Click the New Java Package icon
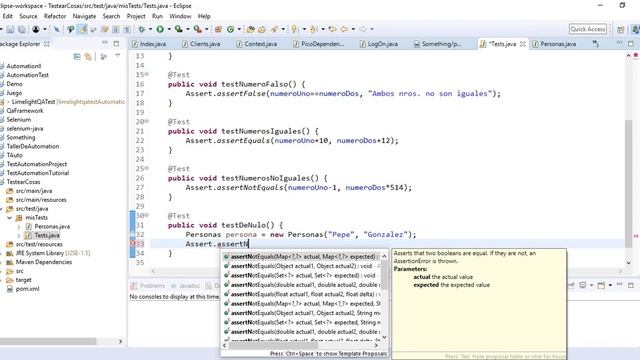 pyautogui.click(x=218, y=29)
